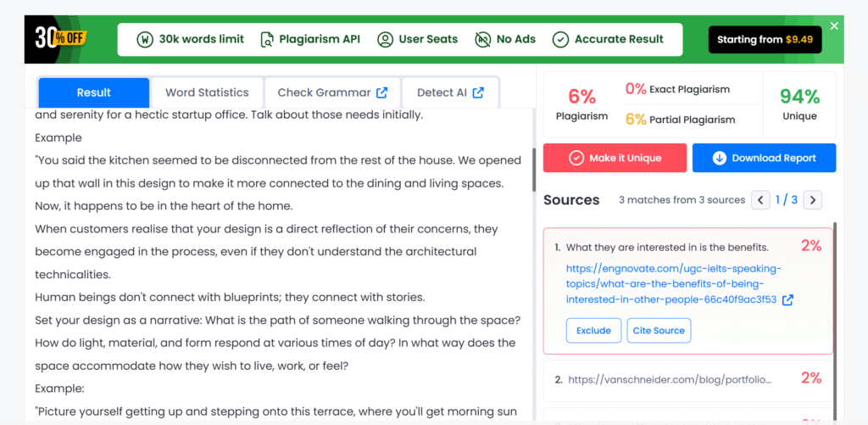This screenshot has height=425, width=868.
Task: Open the Word Statistics tab
Action: pyautogui.click(x=207, y=92)
